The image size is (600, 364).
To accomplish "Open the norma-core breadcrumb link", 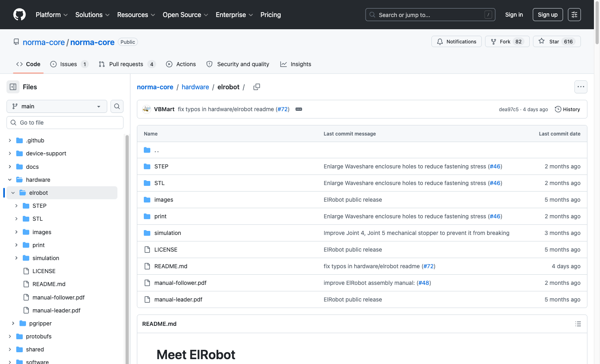I will pos(155,87).
